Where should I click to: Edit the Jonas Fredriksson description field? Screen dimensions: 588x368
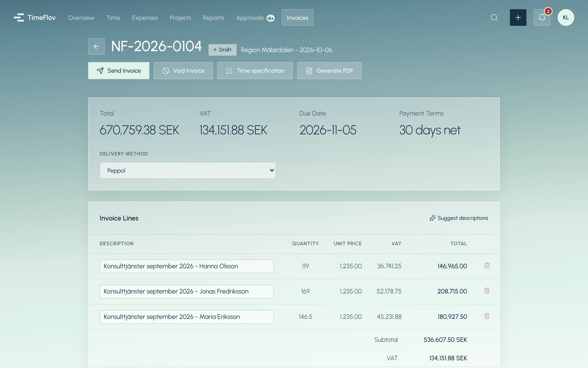[186, 291]
